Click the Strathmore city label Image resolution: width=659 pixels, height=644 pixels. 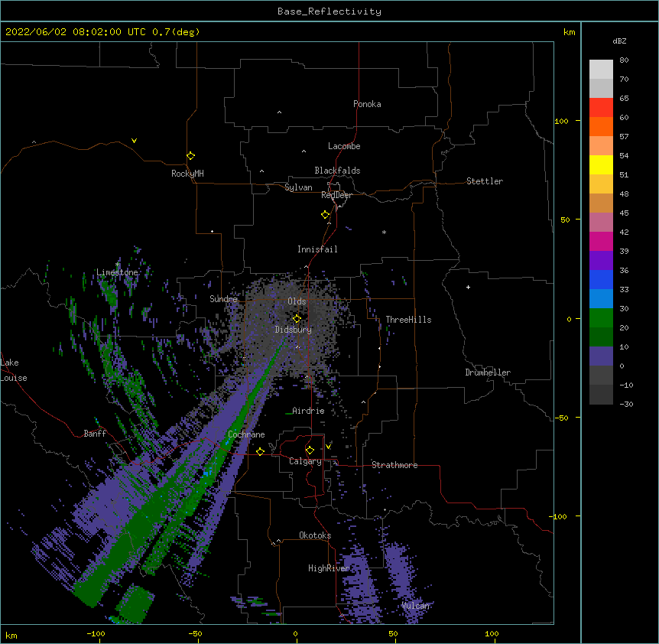(x=394, y=465)
